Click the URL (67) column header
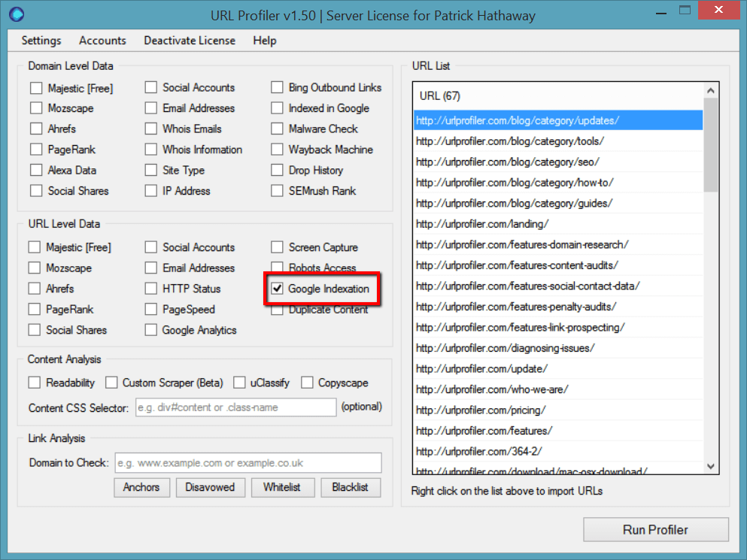 558,96
